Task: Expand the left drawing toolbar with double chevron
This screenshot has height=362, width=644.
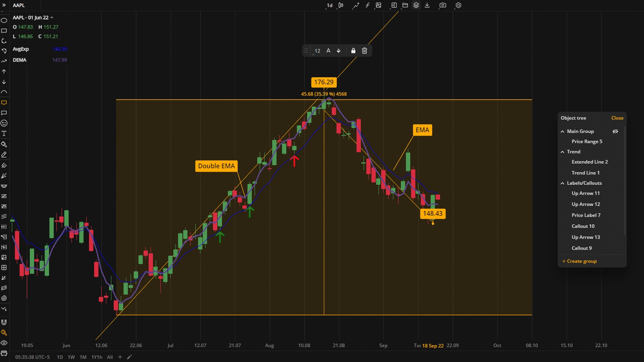Action: pos(4,5)
